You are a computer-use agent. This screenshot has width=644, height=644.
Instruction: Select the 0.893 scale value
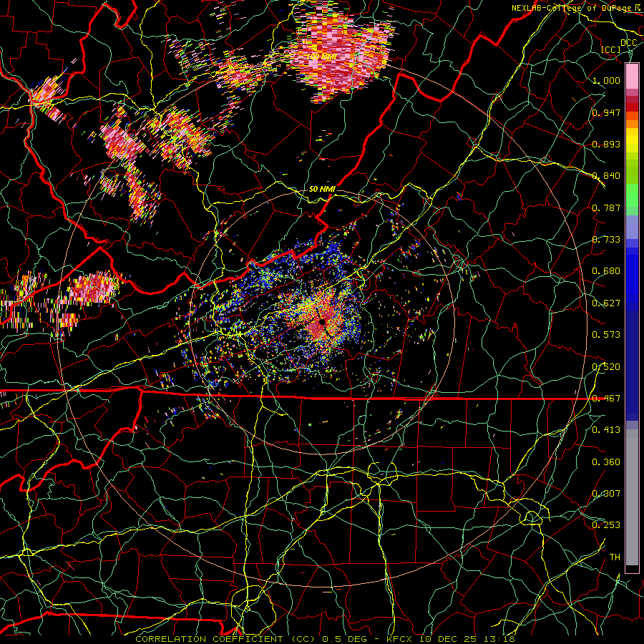tap(606, 144)
